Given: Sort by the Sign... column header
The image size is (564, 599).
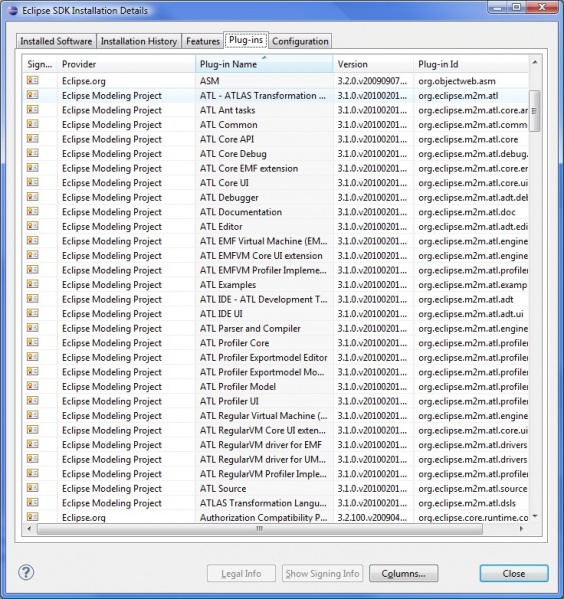Looking at the screenshot, I should coord(40,64).
